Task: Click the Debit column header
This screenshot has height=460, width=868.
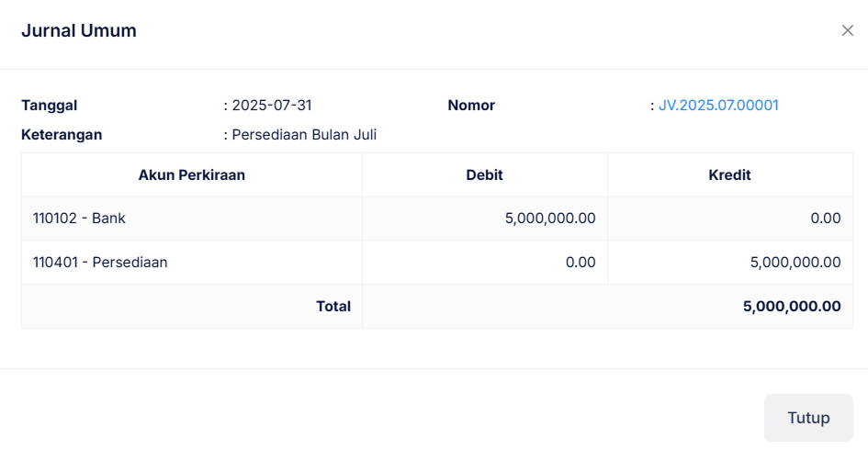Action: [485, 174]
